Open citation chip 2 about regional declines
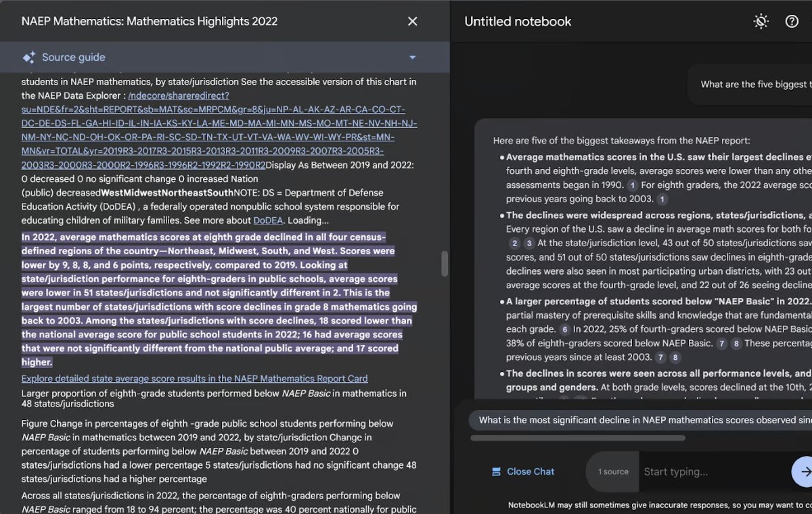Screen dimensions: 812x514 pyautogui.click(x=514, y=243)
